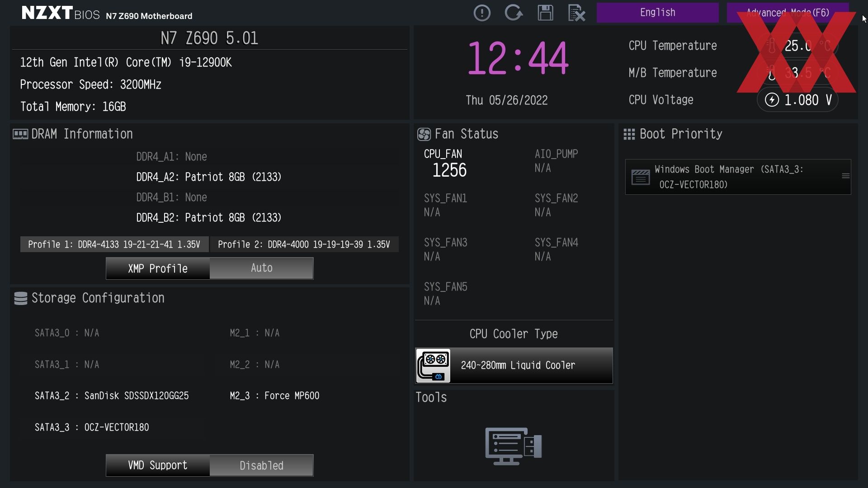Screen dimensions: 868x488
Task: Click M2_3 Force MP600 entry
Action: point(274,396)
